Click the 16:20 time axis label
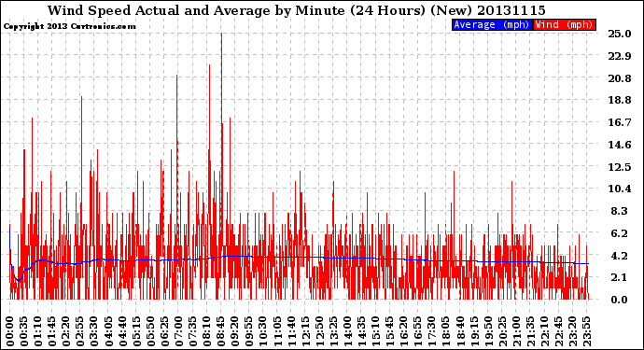Screen dimensions: 644x350 pos(404,331)
